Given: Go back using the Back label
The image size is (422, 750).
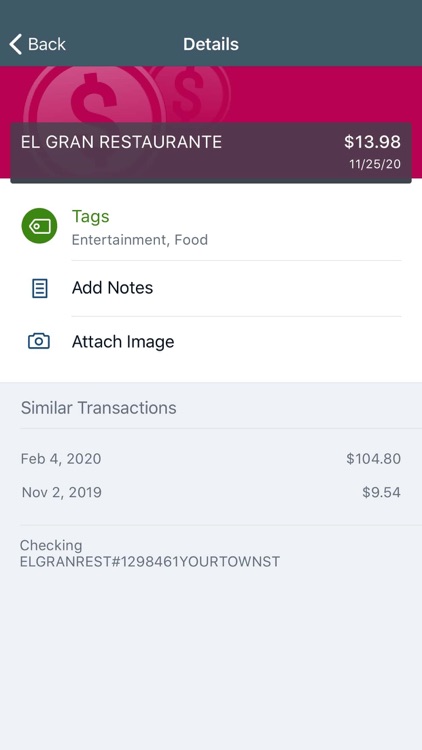Looking at the screenshot, I should 46,44.
